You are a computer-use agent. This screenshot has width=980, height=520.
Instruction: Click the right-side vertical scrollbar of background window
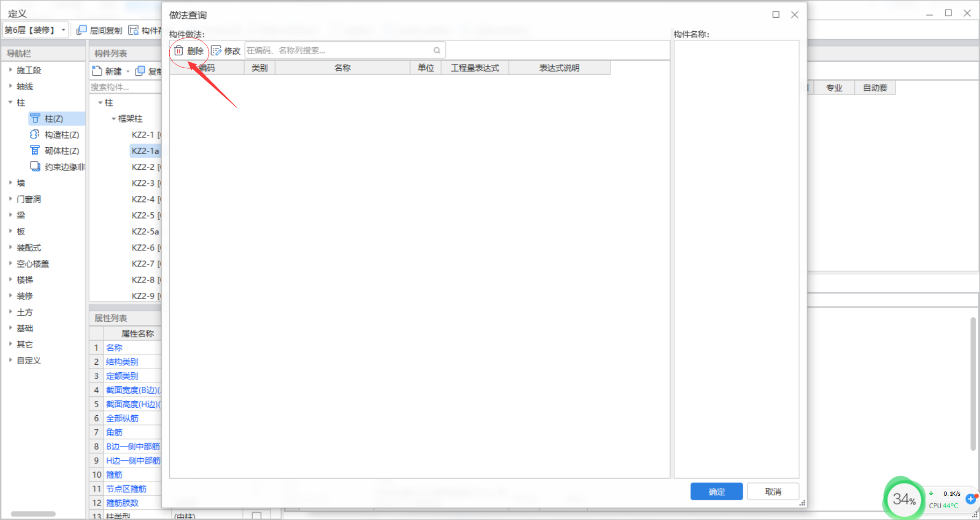[973, 384]
